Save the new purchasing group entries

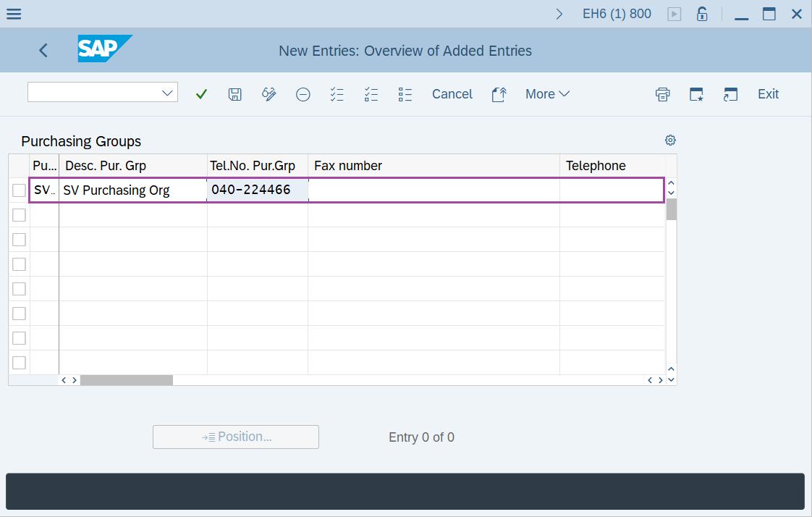pyautogui.click(x=234, y=94)
